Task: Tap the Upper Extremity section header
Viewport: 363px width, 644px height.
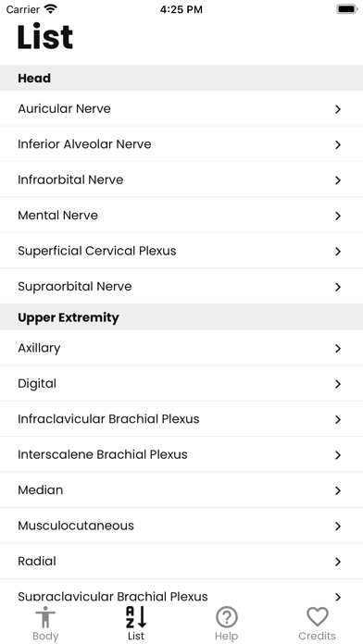Action: (x=181, y=317)
